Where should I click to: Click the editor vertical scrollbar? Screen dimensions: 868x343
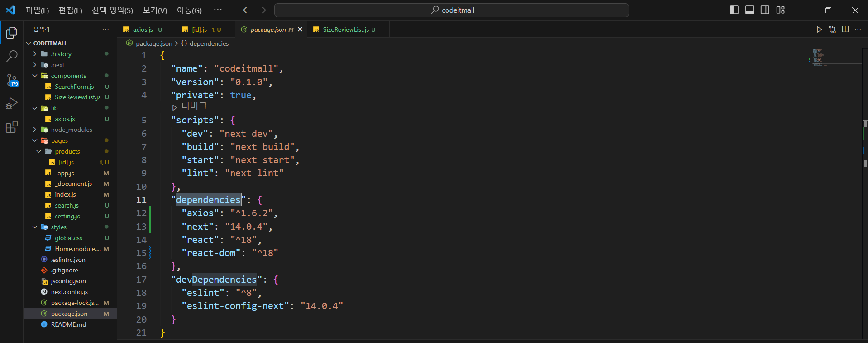point(865,194)
